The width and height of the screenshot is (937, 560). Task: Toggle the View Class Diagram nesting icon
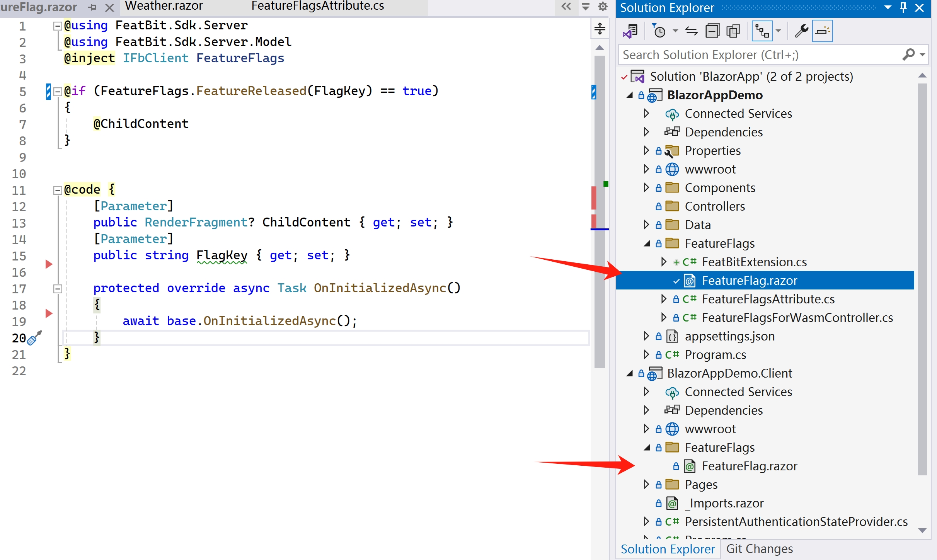coord(762,31)
